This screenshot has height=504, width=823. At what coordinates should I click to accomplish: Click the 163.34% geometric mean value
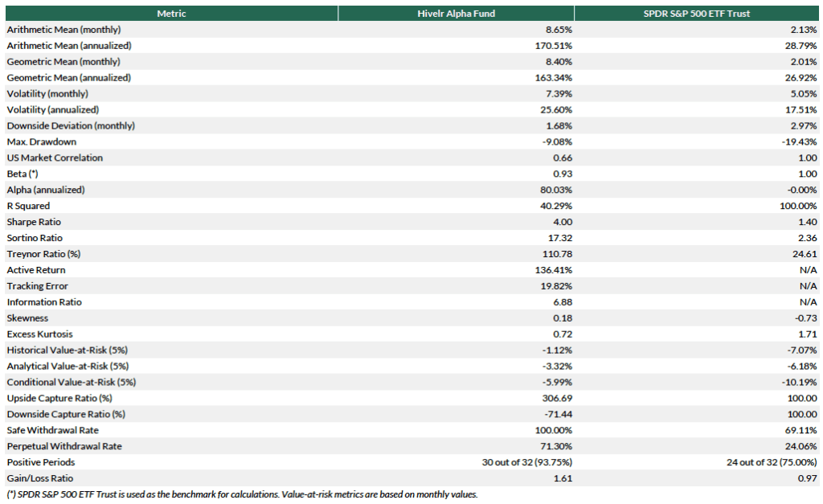coord(554,78)
